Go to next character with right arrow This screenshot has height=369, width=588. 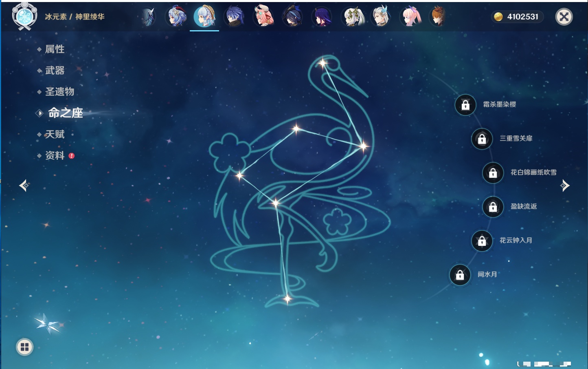pyautogui.click(x=565, y=186)
